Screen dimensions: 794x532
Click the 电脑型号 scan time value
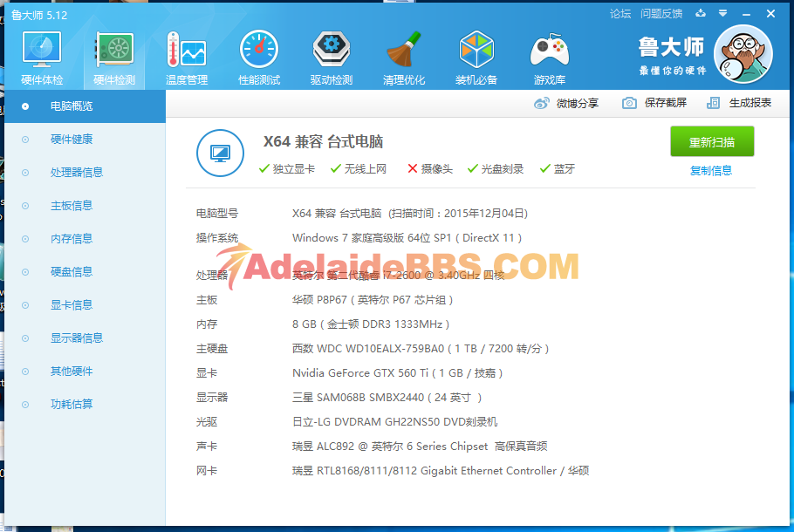pos(410,214)
